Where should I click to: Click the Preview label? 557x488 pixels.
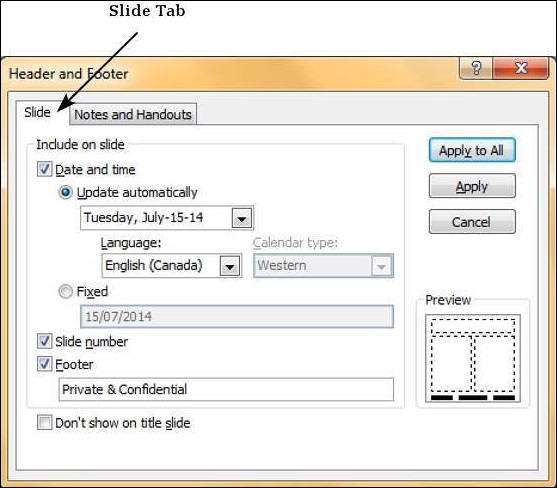coord(448,300)
